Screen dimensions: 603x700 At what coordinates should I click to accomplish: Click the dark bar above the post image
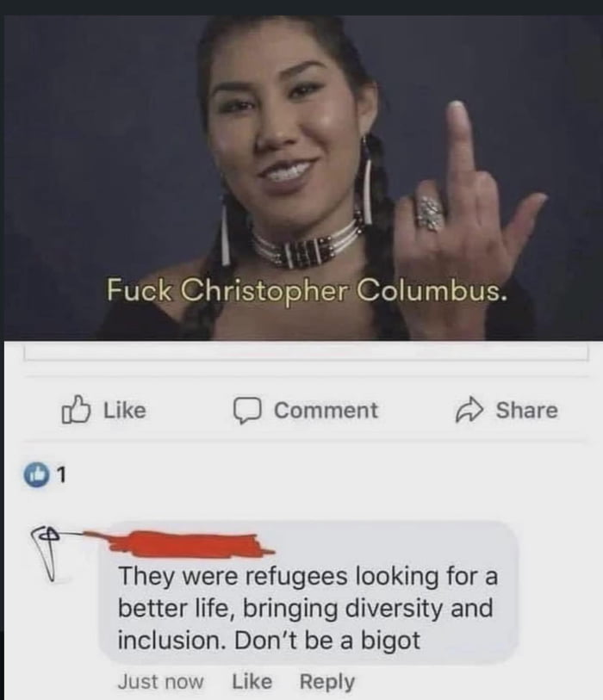(x=301, y=8)
